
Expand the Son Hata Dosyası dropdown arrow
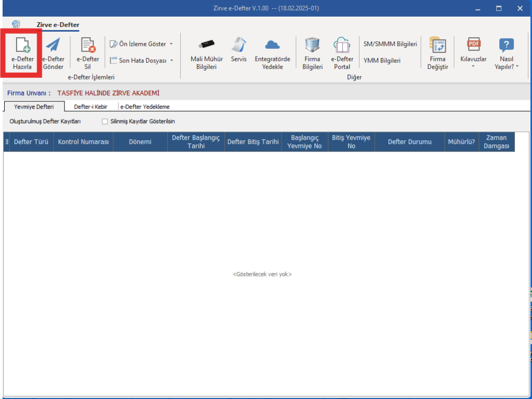click(171, 60)
